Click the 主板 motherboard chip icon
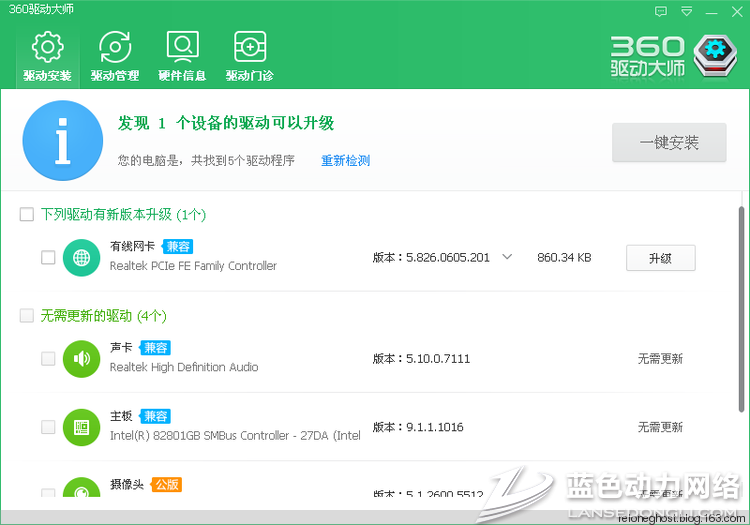 (x=81, y=427)
